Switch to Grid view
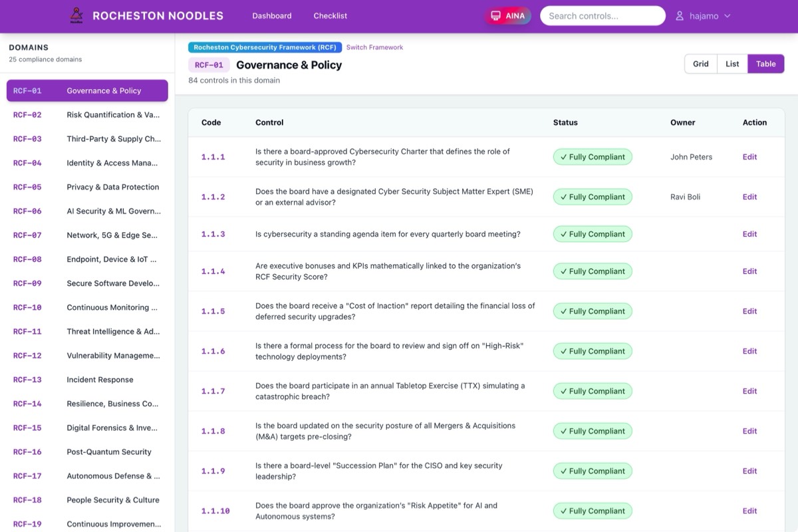Image resolution: width=798 pixels, height=532 pixels. coord(700,64)
